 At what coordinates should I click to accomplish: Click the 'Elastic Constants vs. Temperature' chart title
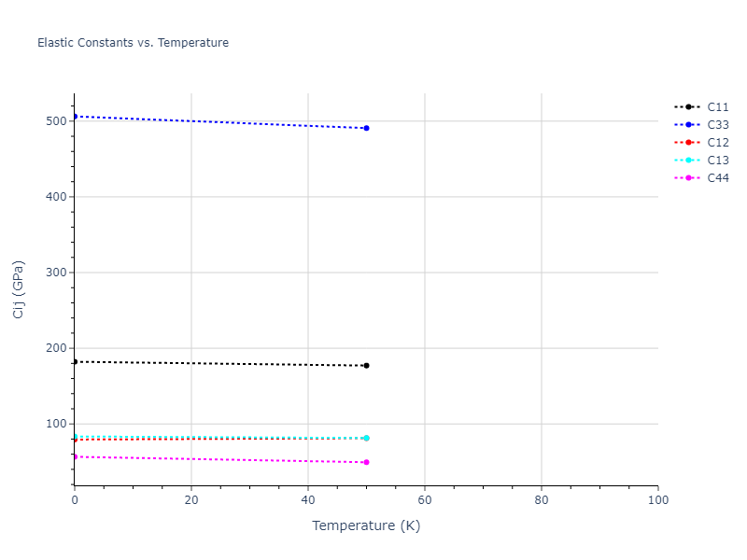click(133, 43)
